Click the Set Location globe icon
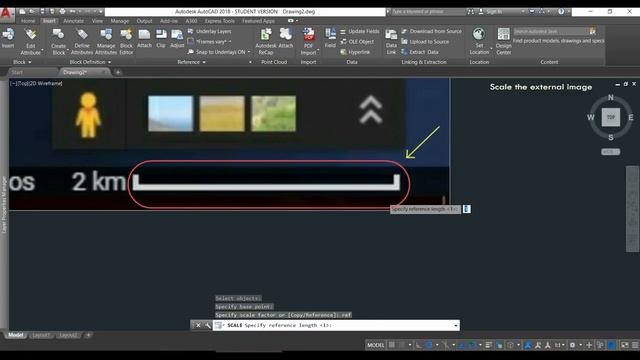Viewport: 640px width, 360px height. click(479, 35)
